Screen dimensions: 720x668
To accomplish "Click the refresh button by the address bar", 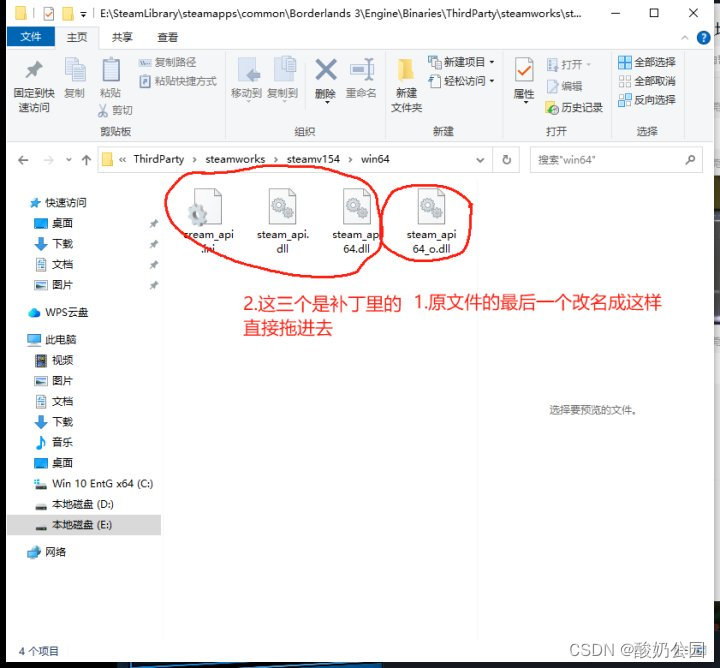I will [506, 160].
